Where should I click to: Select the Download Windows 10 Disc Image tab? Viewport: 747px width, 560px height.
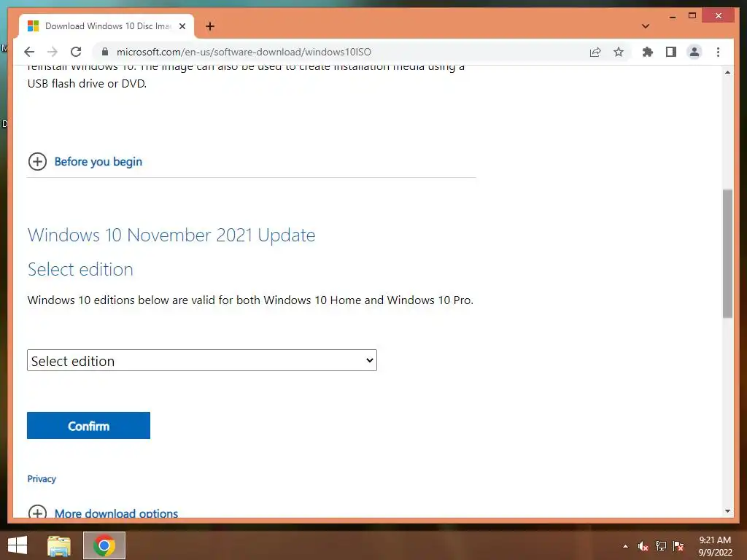pyautogui.click(x=107, y=26)
